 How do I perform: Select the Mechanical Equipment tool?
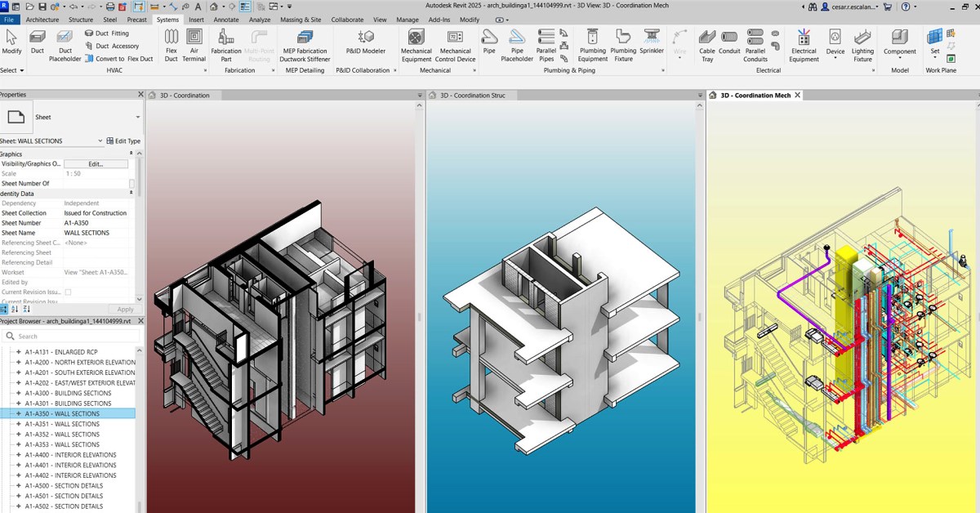[x=416, y=44]
